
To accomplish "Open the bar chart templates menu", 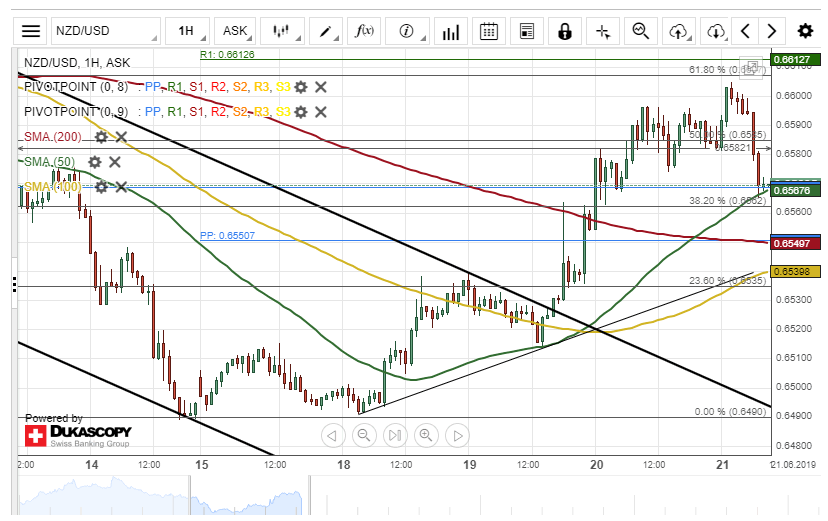I will pos(450,31).
